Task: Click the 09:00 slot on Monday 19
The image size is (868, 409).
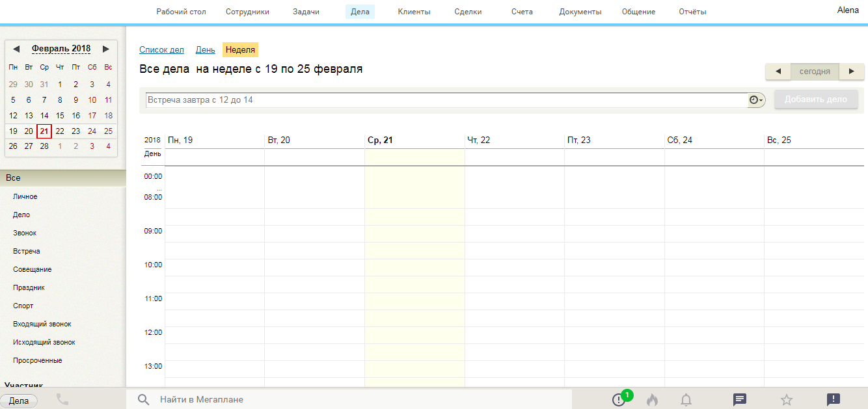Action: pos(215,234)
